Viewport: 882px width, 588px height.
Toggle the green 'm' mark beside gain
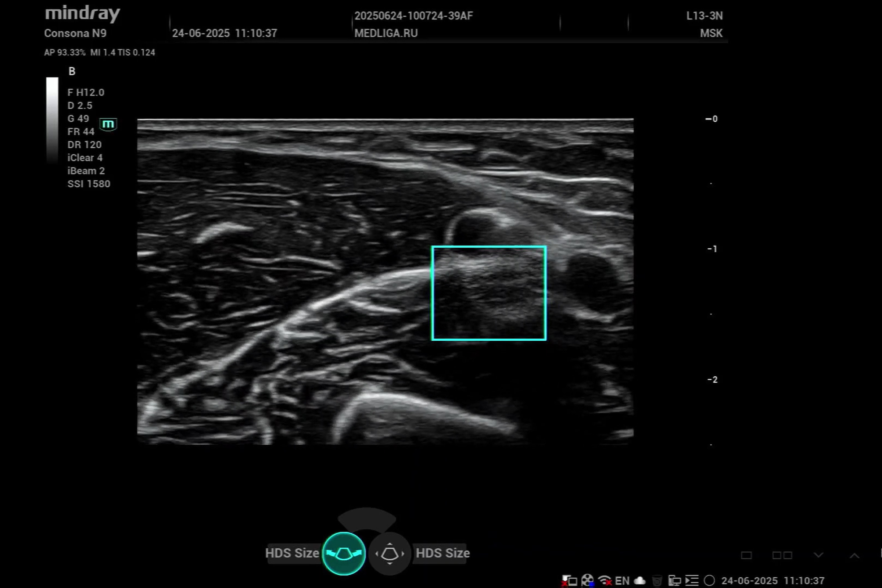(x=108, y=124)
